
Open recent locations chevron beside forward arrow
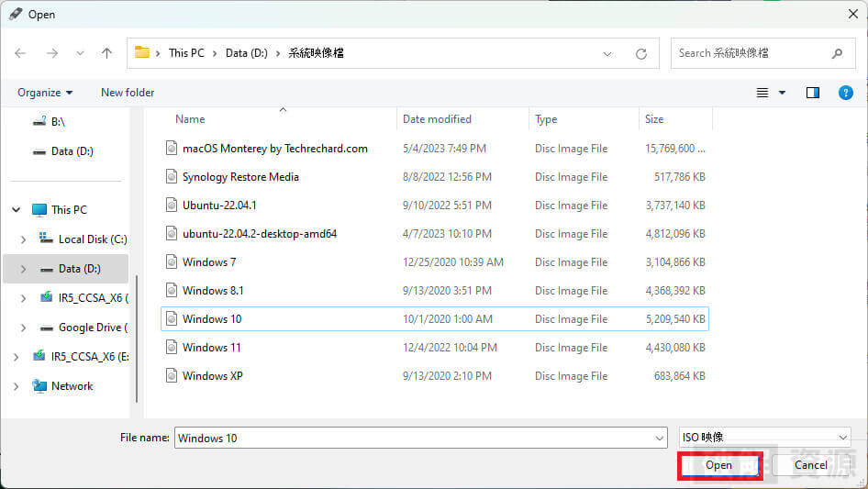pyautogui.click(x=80, y=53)
